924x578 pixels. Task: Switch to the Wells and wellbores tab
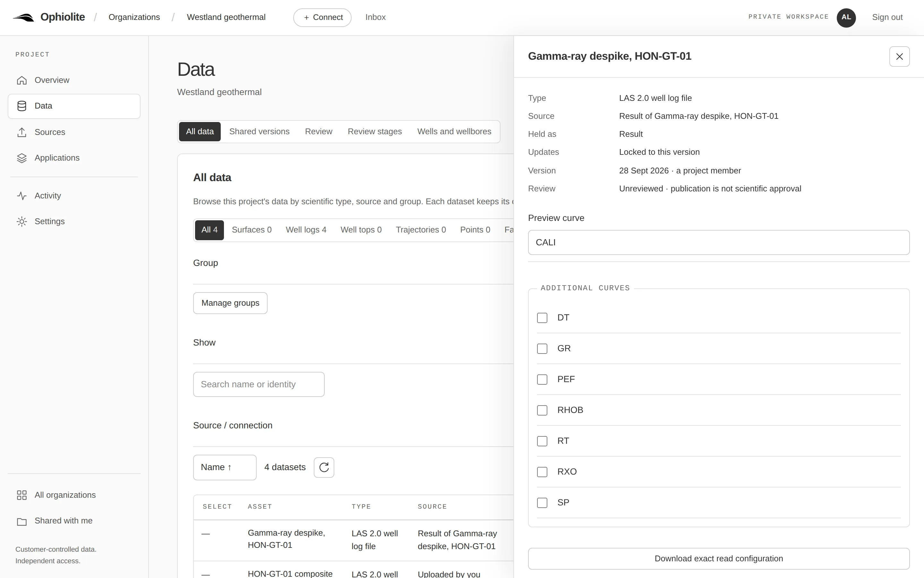tap(454, 132)
